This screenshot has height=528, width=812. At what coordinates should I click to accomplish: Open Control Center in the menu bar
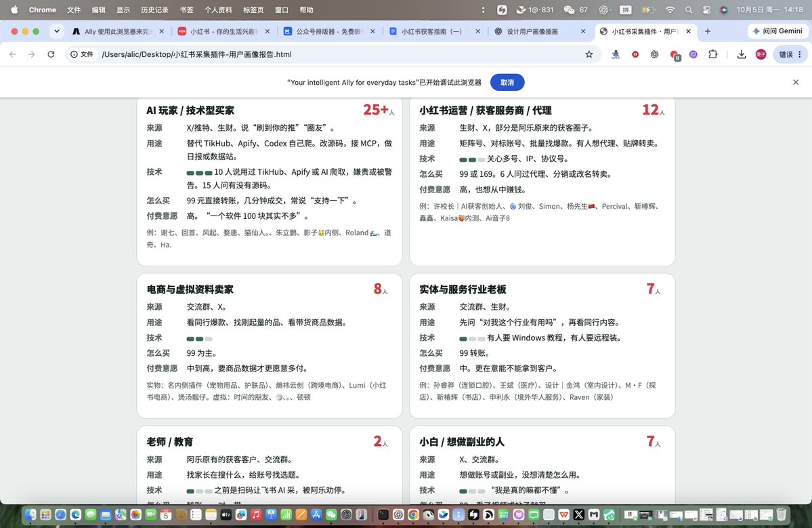coord(706,9)
